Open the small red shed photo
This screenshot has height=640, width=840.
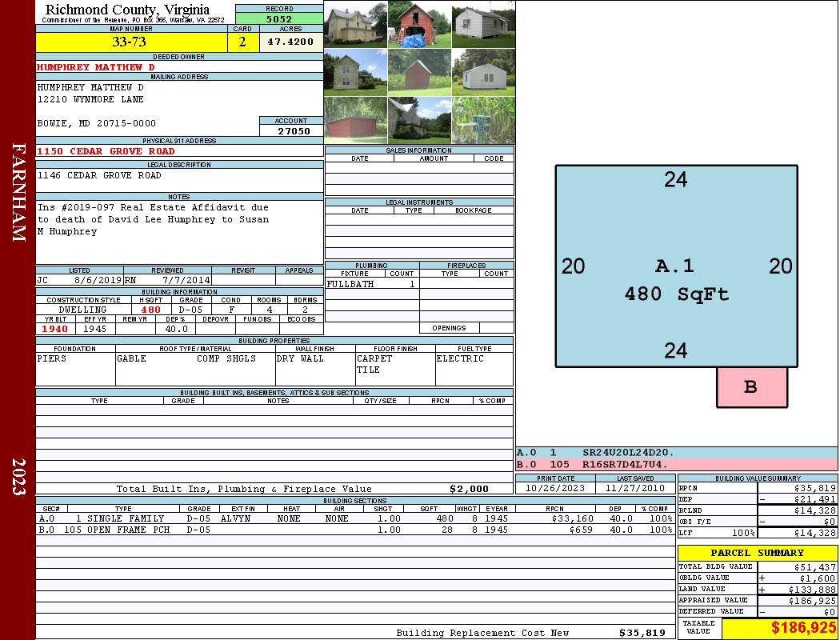pos(419,72)
